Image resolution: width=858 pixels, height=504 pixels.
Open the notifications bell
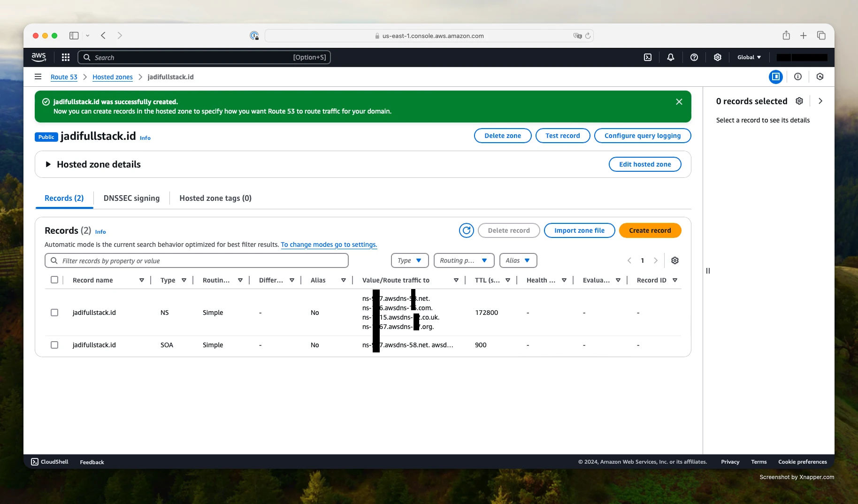tap(671, 57)
